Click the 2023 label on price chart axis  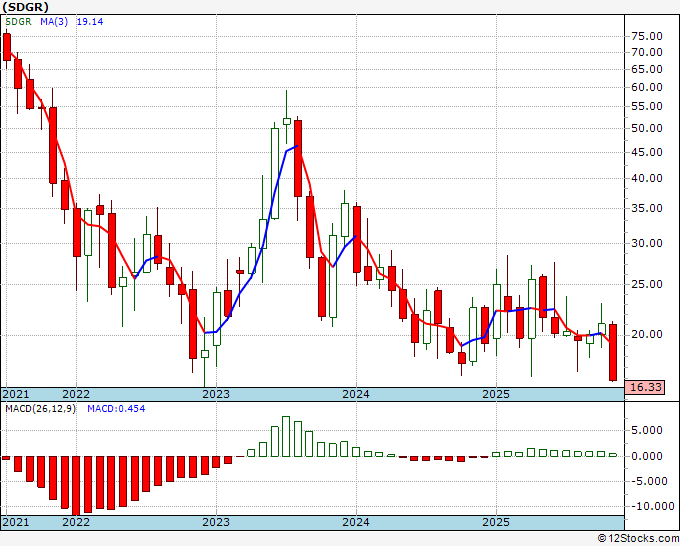[216, 394]
